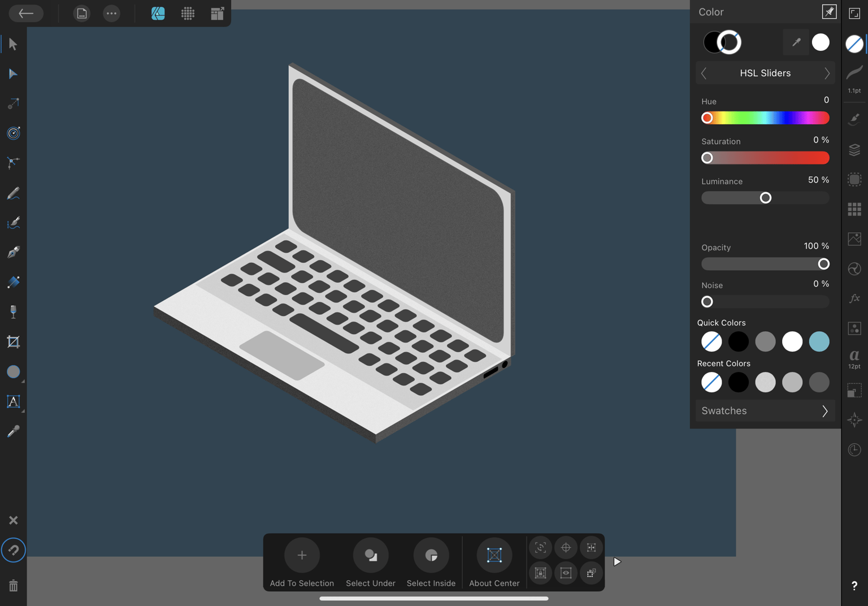Click the Luminance slider handle

pyautogui.click(x=766, y=198)
